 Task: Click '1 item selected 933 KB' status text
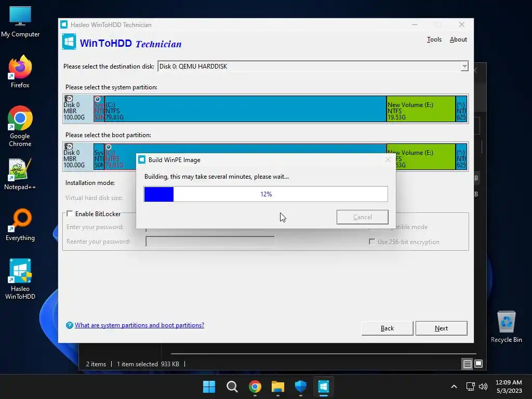pos(148,364)
